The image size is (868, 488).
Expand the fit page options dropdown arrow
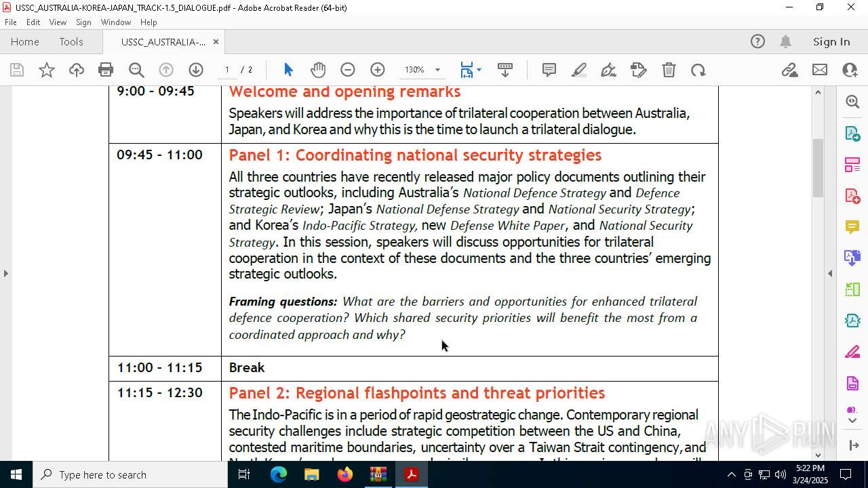(x=479, y=70)
